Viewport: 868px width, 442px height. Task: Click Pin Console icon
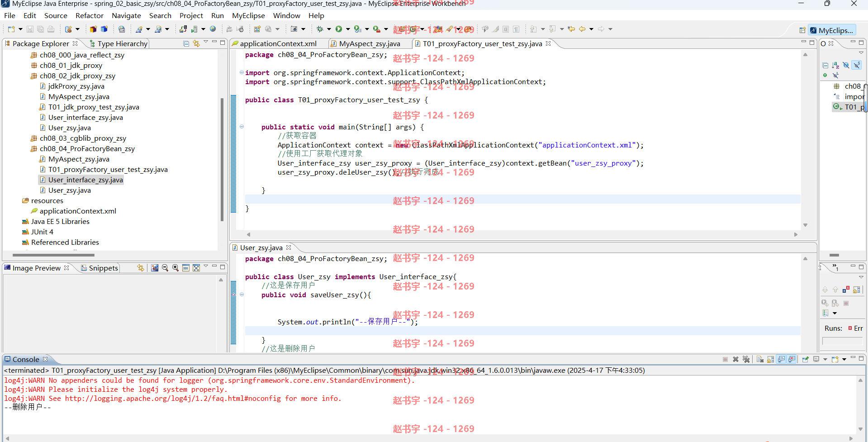click(x=805, y=359)
